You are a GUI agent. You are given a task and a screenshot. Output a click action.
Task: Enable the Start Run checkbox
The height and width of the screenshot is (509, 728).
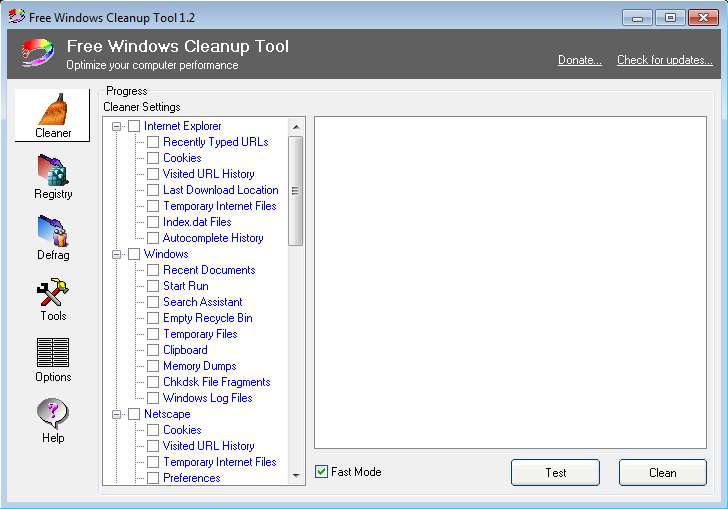153,286
